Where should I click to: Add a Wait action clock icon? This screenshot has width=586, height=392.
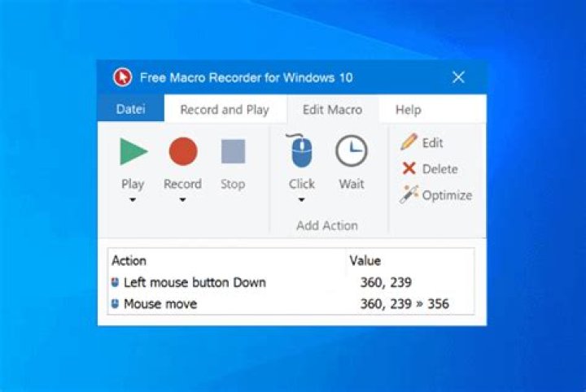coord(352,150)
